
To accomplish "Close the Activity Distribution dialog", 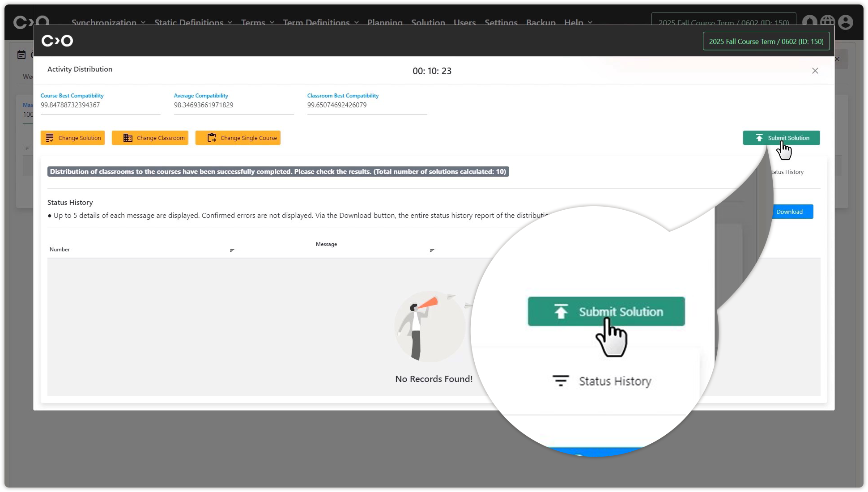I will point(815,71).
